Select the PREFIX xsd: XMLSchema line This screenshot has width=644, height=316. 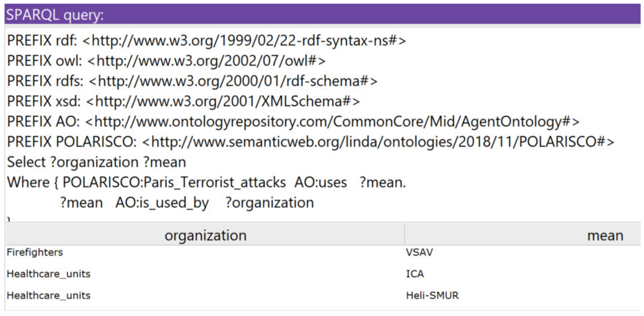183,101
